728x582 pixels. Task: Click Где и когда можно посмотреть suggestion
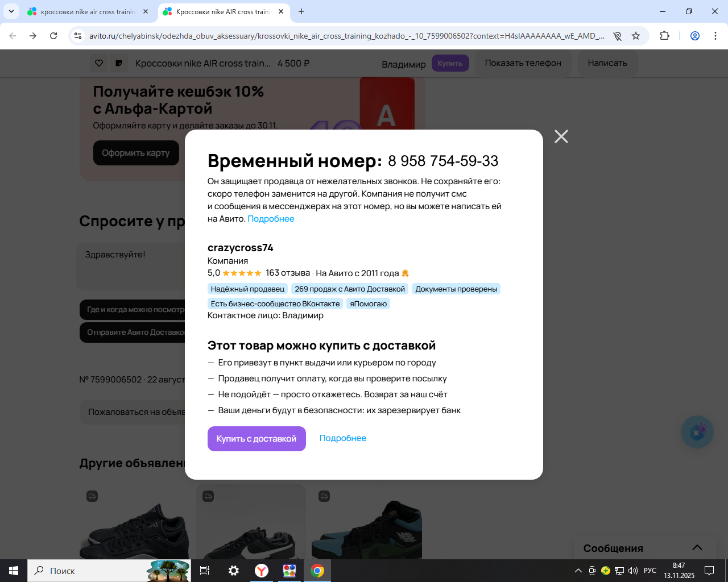coord(133,310)
